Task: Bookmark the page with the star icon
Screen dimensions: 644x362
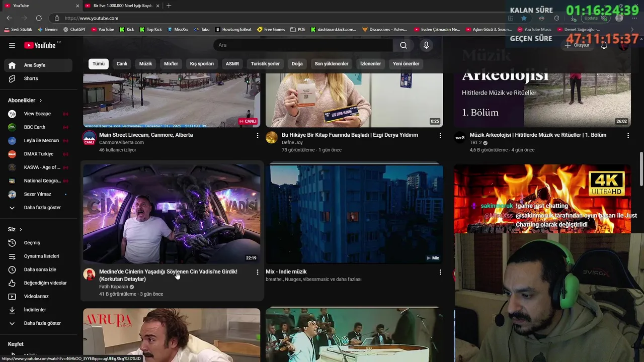Action: (524, 18)
